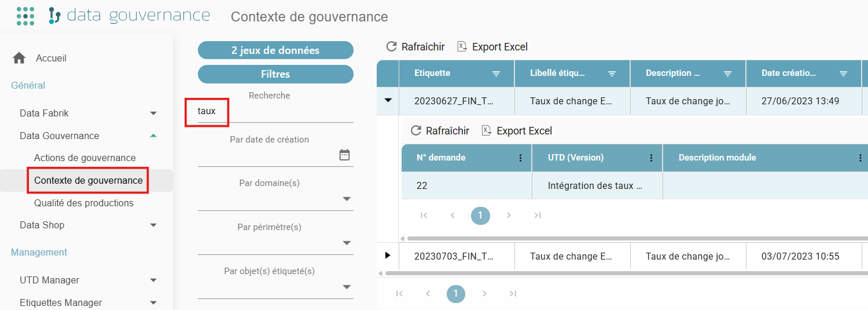Click date cell 27/06/2023 13:49
The height and width of the screenshot is (310, 868).
(x=804, y=101)
